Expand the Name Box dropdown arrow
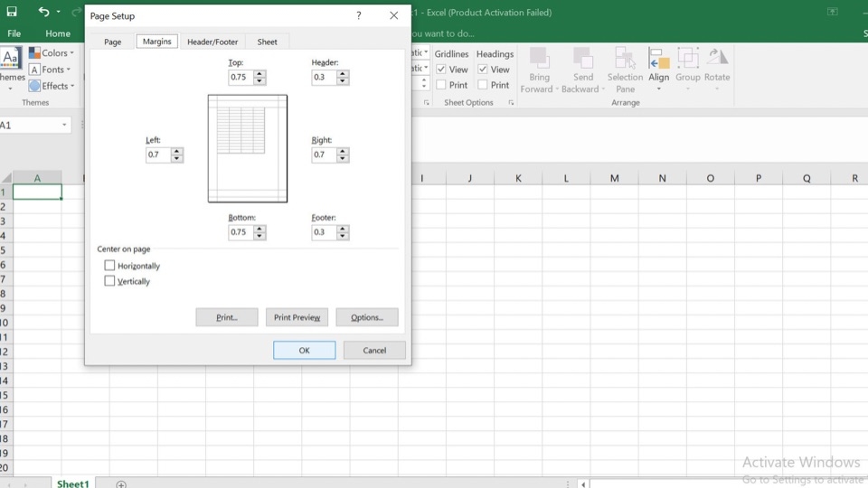 [64, 125]
